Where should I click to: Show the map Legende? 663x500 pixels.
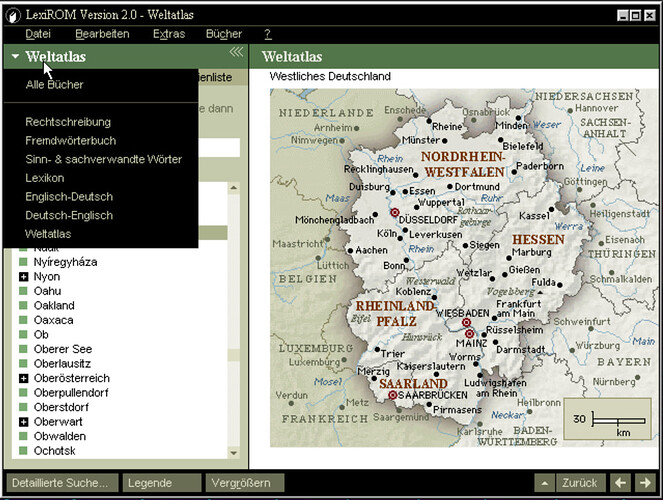click(162, 483)
